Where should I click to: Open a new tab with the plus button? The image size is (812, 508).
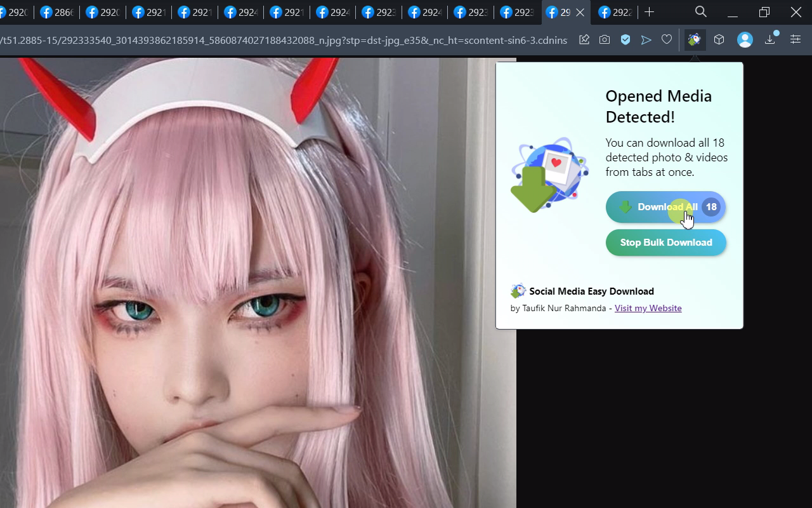649,11
